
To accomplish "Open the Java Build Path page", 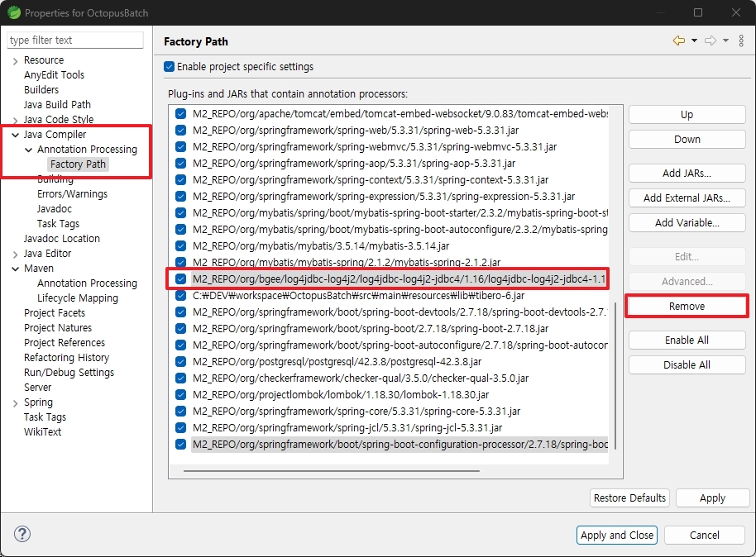I will coord(57,105).
